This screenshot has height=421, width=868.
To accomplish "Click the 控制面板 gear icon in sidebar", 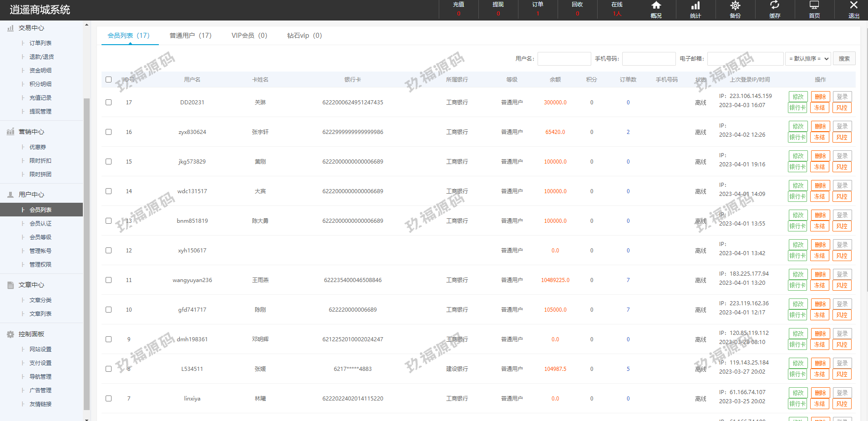I will 10,334.
